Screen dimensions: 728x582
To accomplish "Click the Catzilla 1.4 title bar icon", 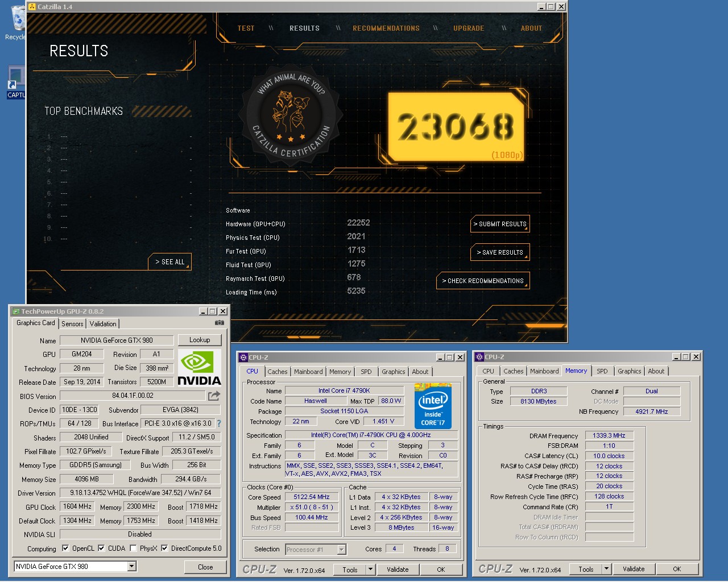I will tap(32, 7).
